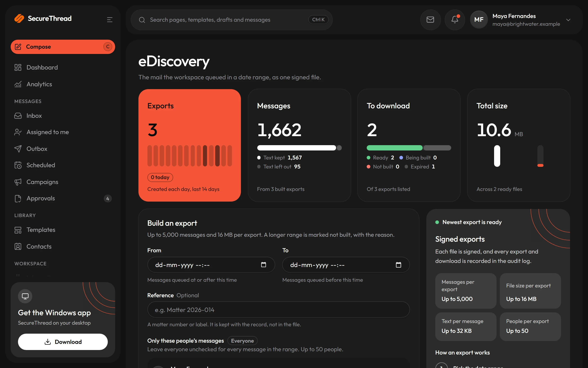Click the Scheduled calendar-clock icon
This screenshot has height=368, width=588.
click(18, 165)
